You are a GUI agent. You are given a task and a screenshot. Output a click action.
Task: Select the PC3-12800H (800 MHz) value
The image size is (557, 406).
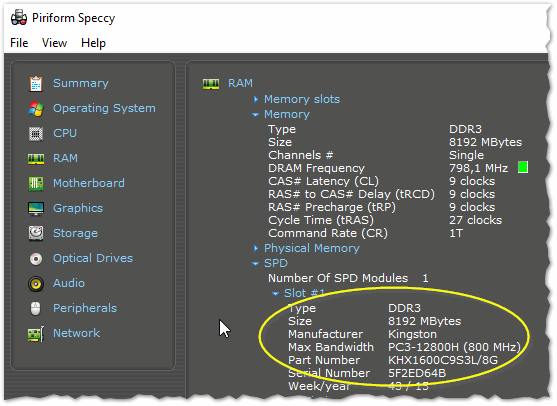tap(454, 347)
